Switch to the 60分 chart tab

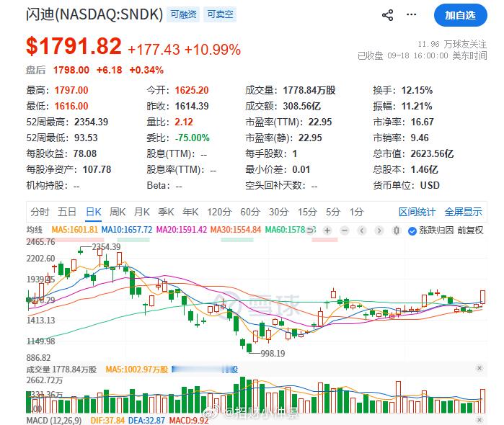pyautogui.click(x=250, y=212)
